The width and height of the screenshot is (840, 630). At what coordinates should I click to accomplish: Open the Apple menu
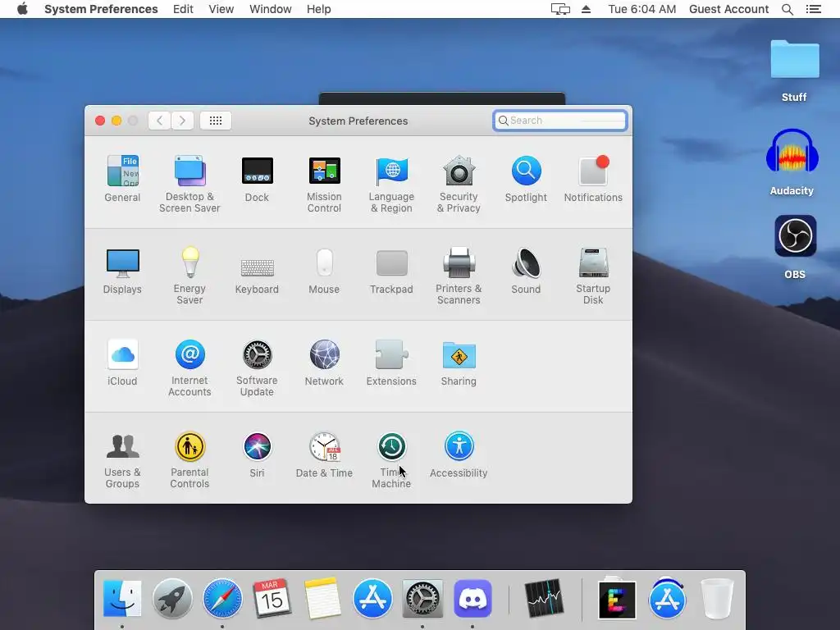tap(22, 9)
